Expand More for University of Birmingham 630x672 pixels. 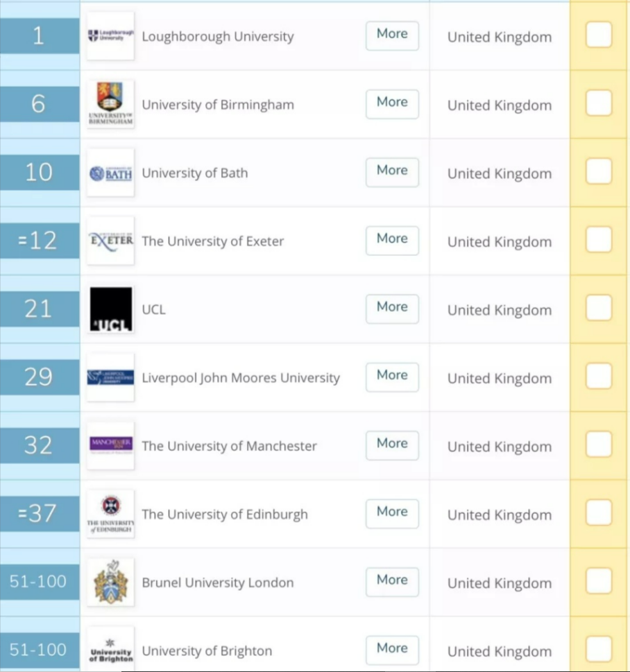click(x=392, y=104)
